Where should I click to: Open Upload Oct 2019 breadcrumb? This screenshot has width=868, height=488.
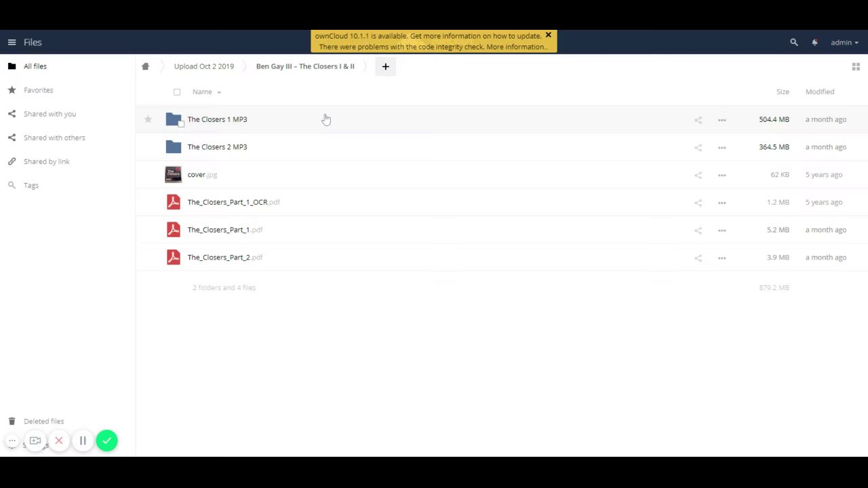[x=203, y=66]
